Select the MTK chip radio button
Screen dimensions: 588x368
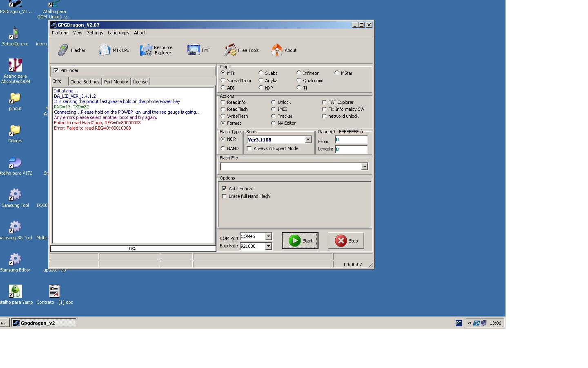coord(223,73)
